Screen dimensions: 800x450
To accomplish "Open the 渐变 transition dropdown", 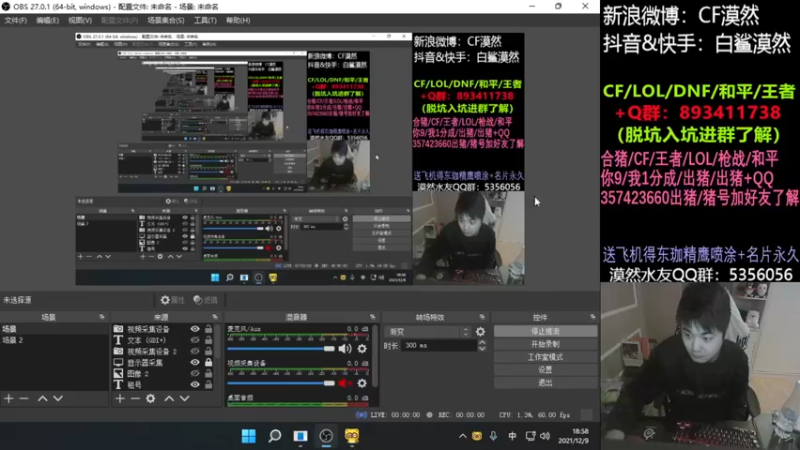I will tap(428, 332).
